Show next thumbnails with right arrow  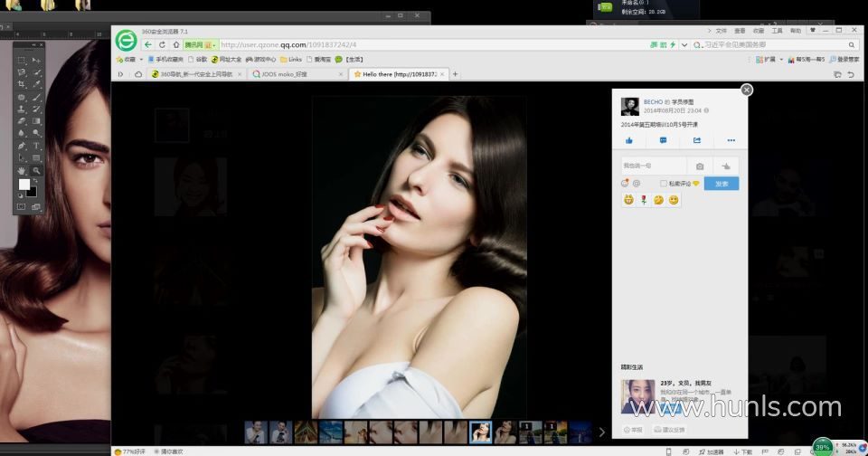tap(602, 432)
